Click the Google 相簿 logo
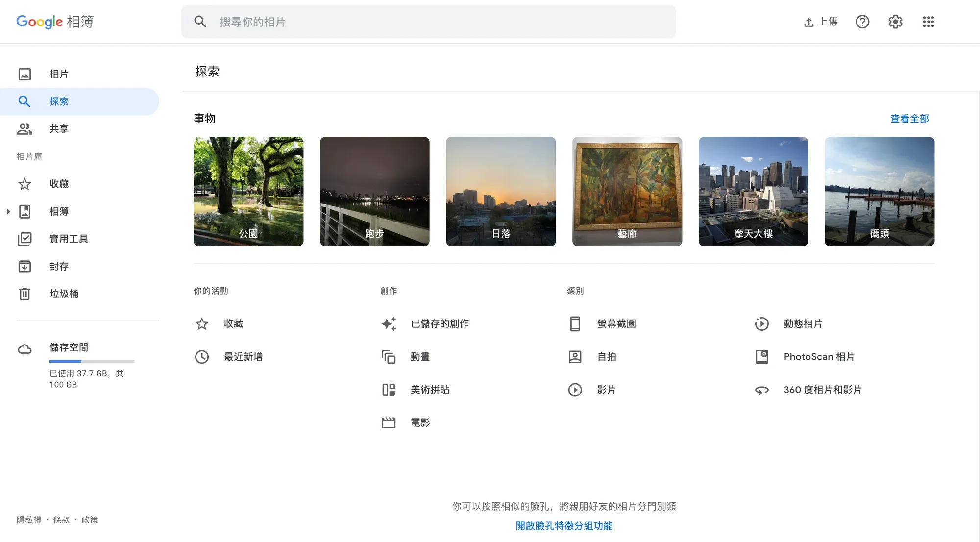 [55, 22]
